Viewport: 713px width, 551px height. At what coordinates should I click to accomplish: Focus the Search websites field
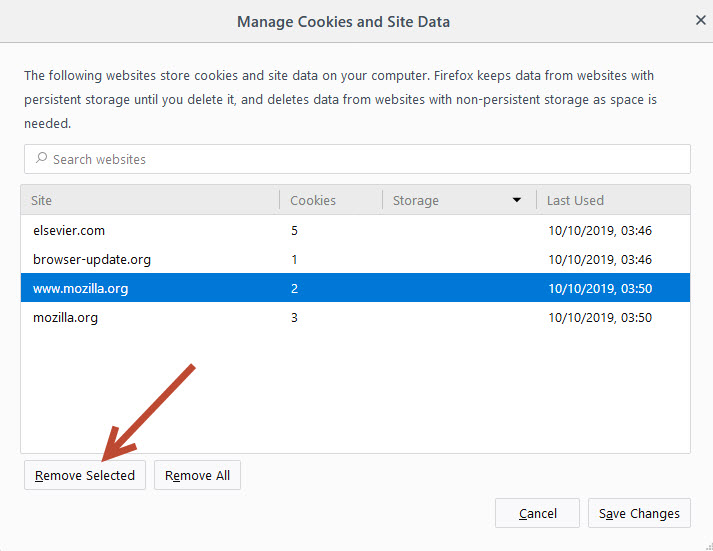pos(357,159)
